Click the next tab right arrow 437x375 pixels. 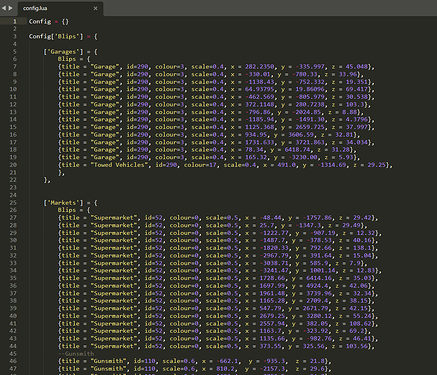(x=10, y=8)
